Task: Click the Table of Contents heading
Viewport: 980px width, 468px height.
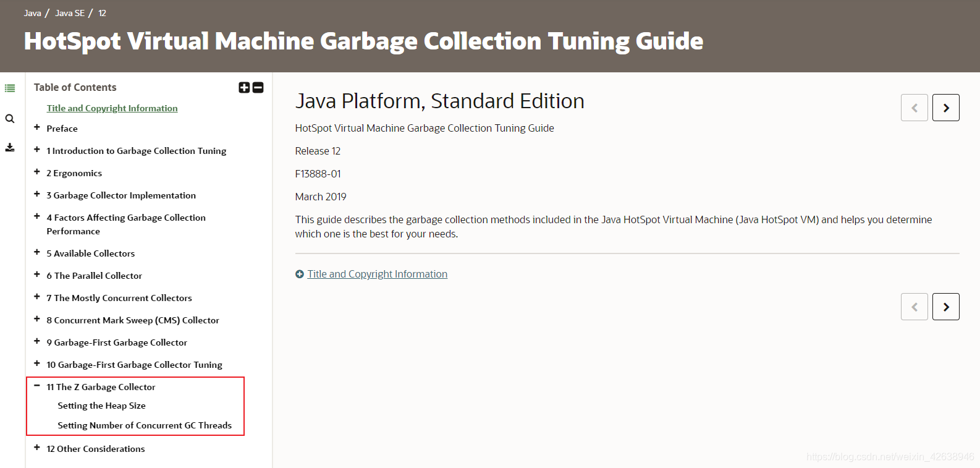Action: click(x=75, y=87)
